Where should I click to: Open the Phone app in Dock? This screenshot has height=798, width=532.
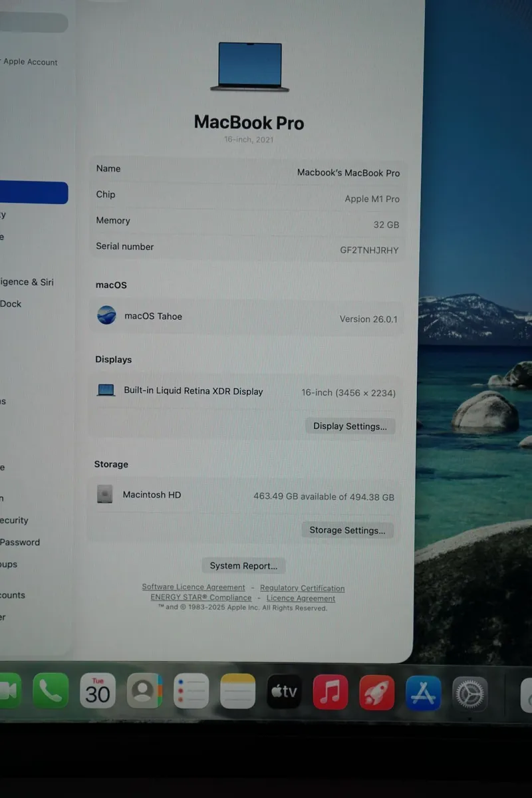(51, 690)
